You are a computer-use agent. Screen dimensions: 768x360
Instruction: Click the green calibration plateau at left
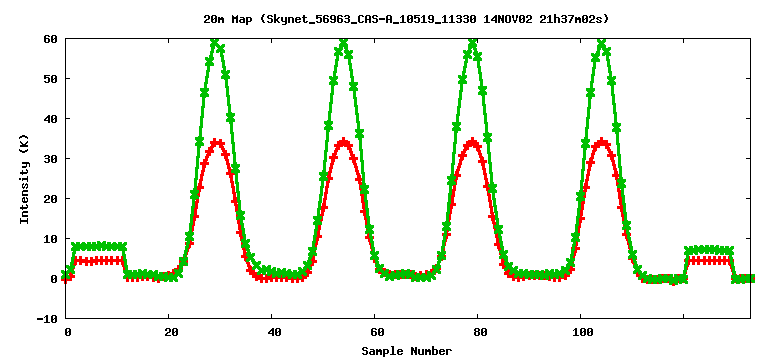point(98,246)
